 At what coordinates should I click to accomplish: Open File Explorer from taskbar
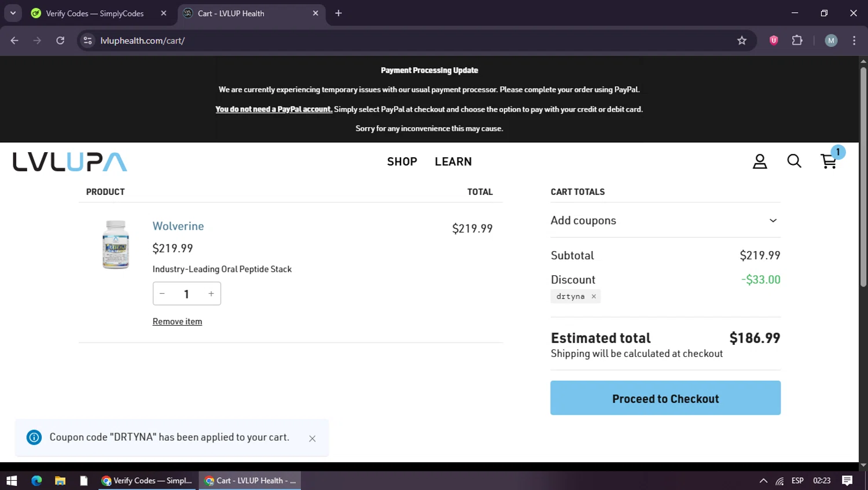pos(60,481)
